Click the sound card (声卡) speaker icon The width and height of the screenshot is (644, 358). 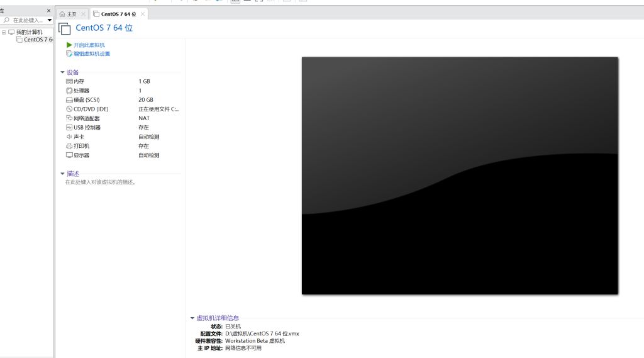(x=69, y=137)
